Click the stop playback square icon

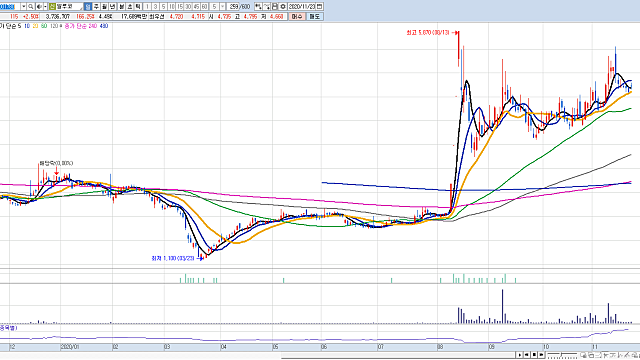point(534,355)
